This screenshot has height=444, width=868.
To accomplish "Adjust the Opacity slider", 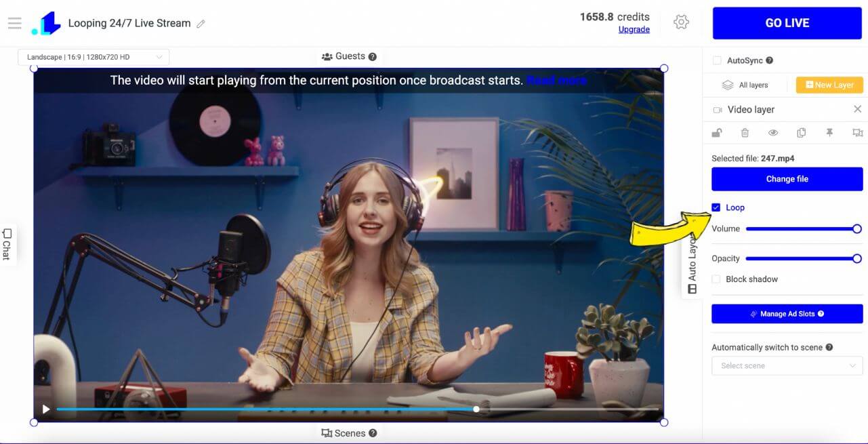I will pos(803,258).
